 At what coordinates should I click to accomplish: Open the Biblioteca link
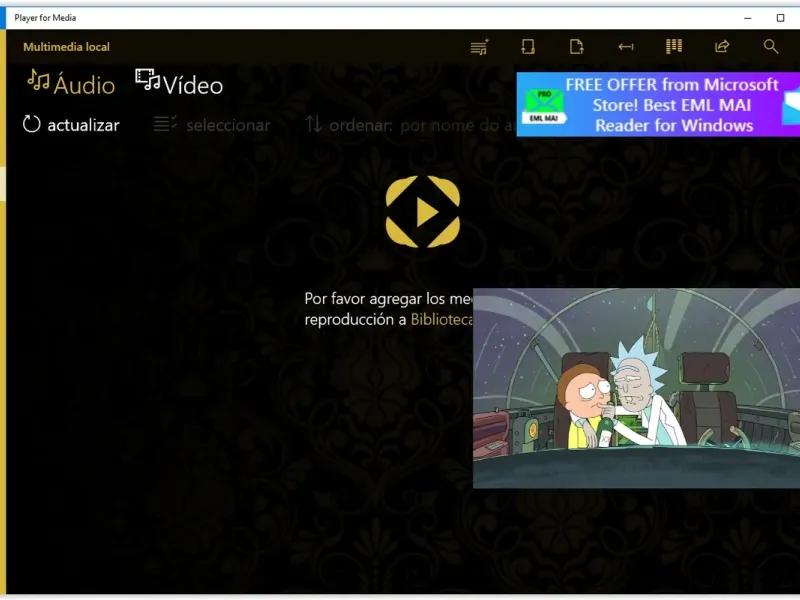(442, 319)
